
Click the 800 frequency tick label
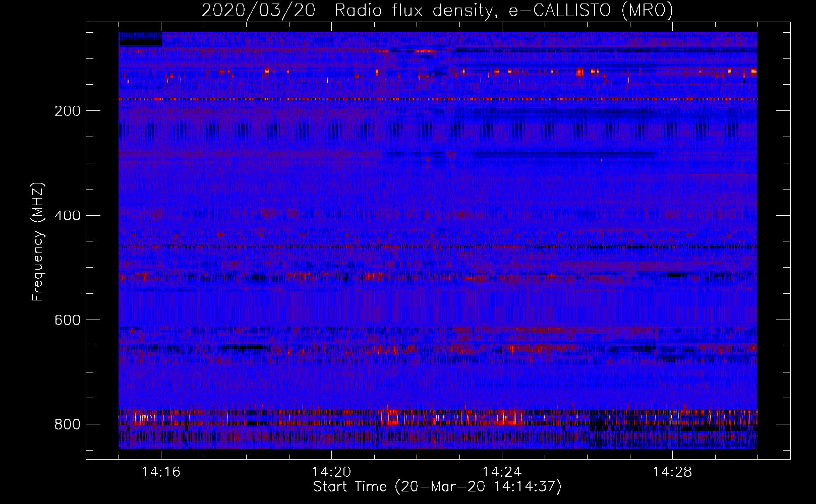68,424
